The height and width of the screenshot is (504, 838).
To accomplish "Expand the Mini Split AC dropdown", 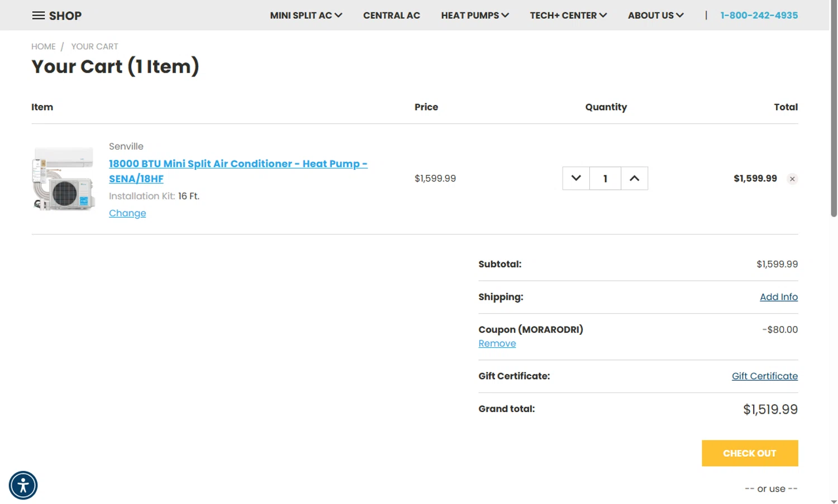I will [x=306, y=16].
